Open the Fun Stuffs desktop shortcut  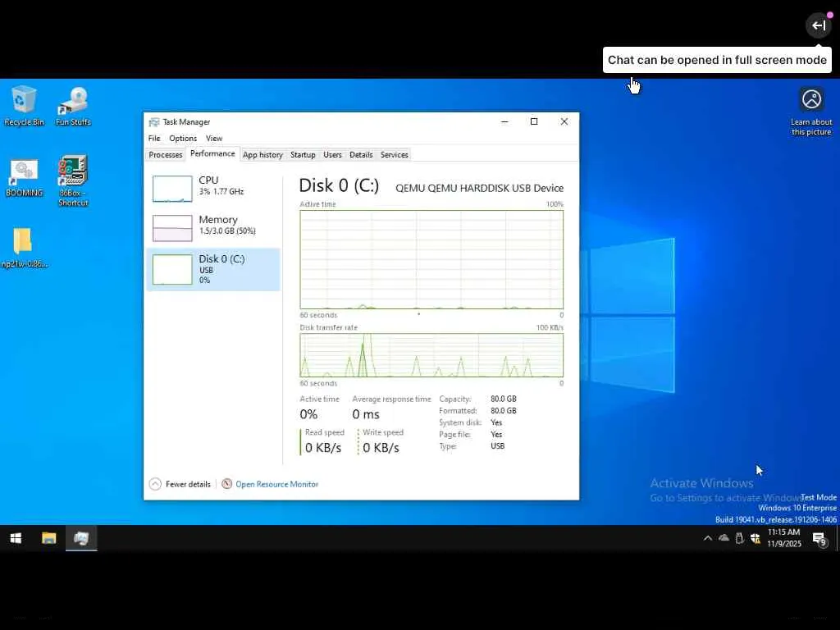click(73, 106)
